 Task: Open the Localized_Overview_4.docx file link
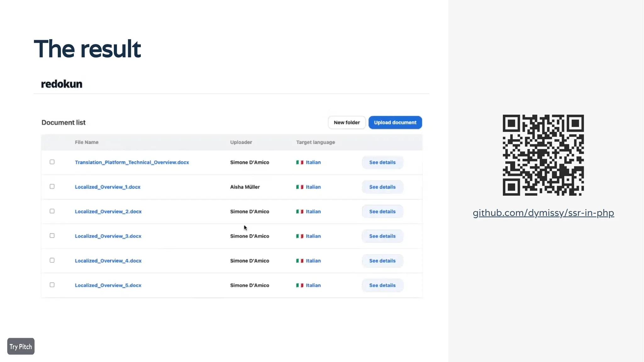108,261
